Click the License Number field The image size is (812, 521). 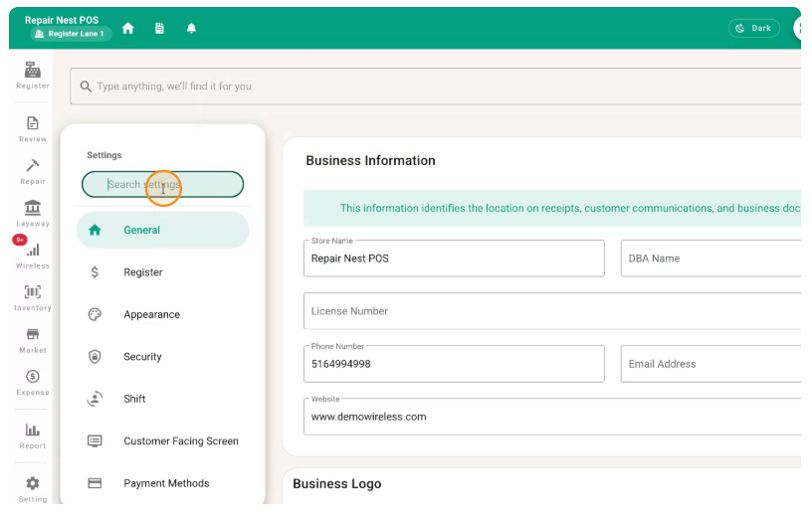[x=552, y=311]
